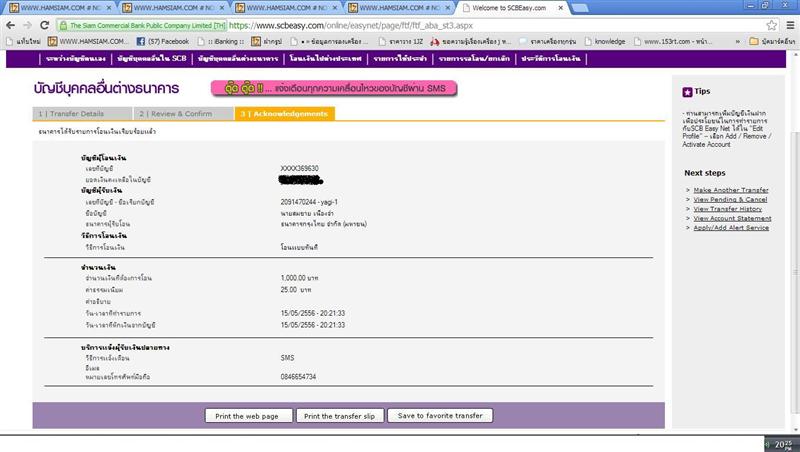800x452 pixels.
Task: Expand the bookmarks overflow chevron
Action: (x=737, y=41)
